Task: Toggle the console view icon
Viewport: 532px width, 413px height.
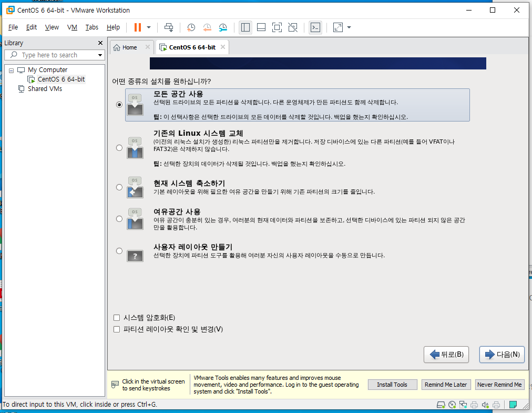Action: (x=315, y=27)
